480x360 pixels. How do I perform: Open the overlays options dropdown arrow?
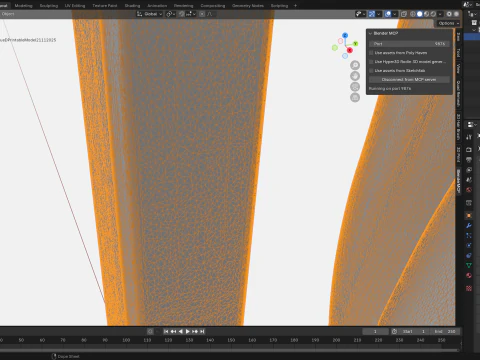pos(395,14)
